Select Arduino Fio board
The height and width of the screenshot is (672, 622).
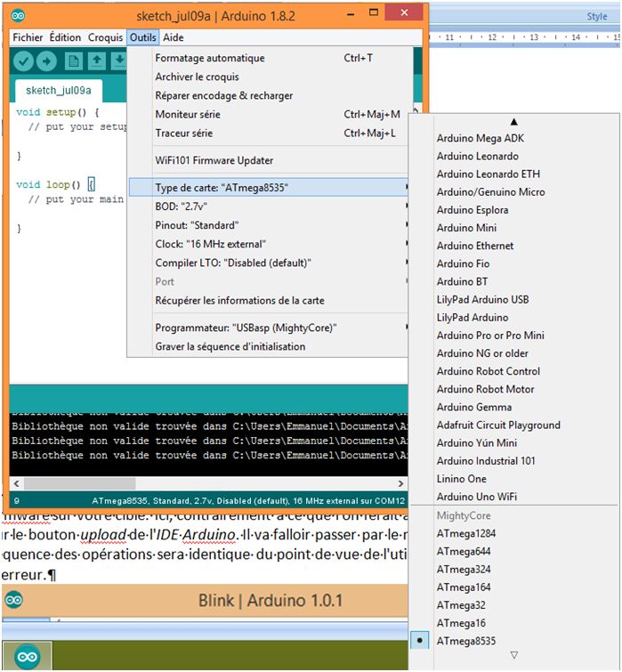514,263
